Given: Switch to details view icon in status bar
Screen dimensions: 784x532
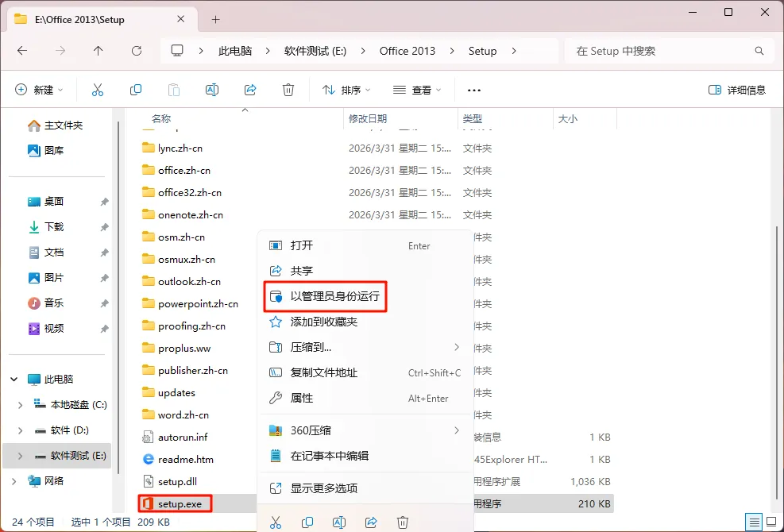Looking at the screenshot, I should pos(754,521).
